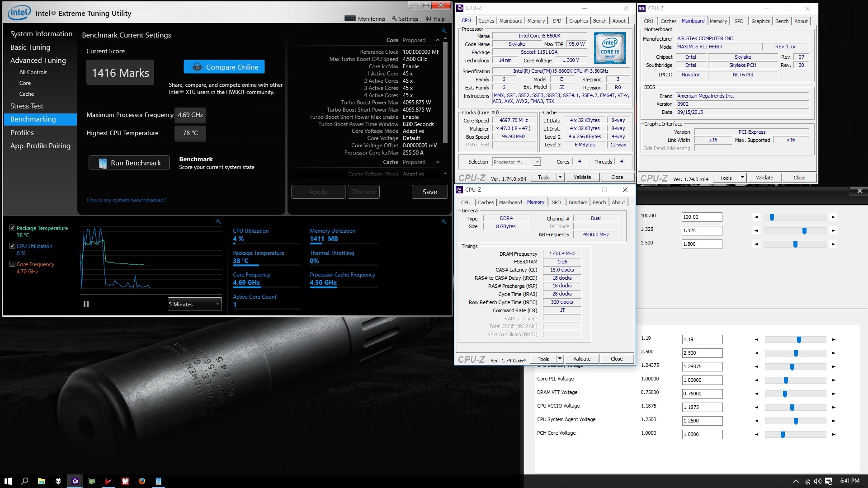Open the Monitoring panel in XTU header

point(364,19)
